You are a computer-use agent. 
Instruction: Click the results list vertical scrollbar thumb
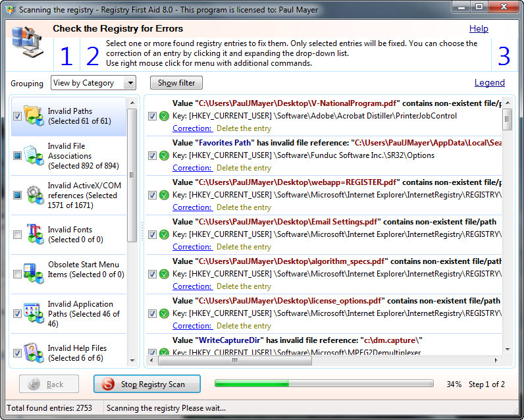tap(508, 119)
